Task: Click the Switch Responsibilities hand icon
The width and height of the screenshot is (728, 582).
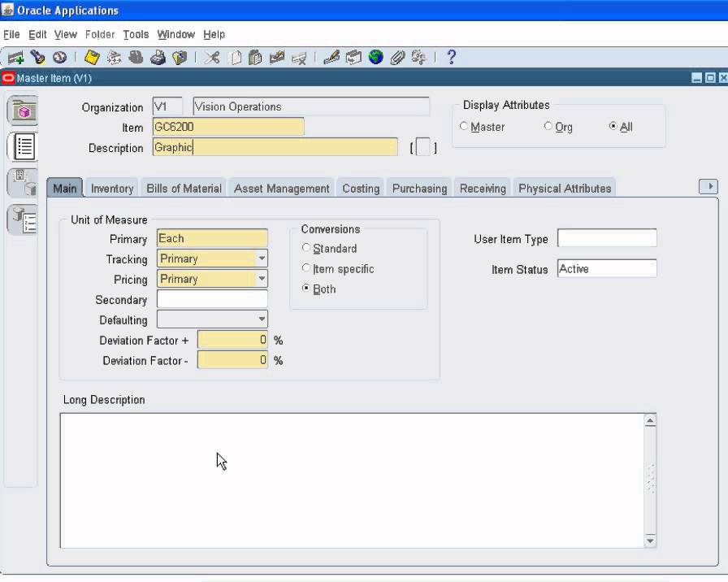Action: (136, 58)
